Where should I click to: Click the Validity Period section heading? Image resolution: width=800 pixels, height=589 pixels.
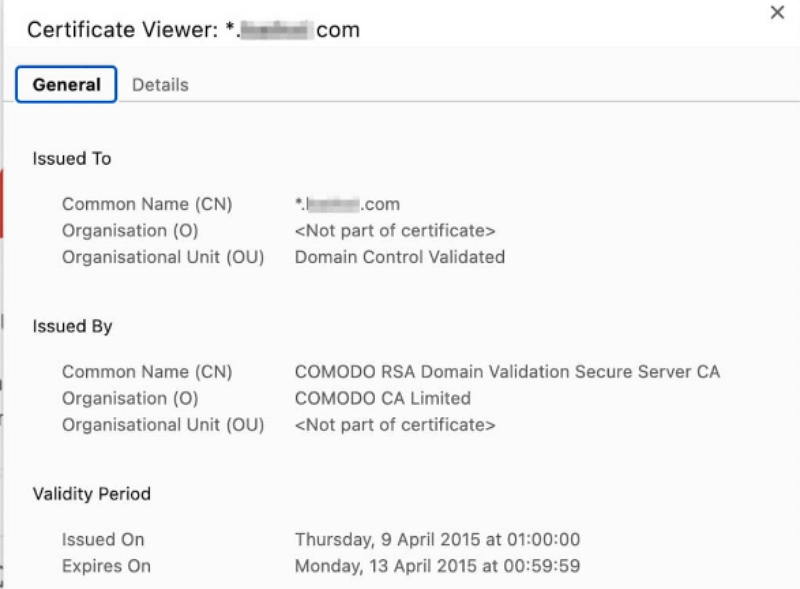coord(91,494)
